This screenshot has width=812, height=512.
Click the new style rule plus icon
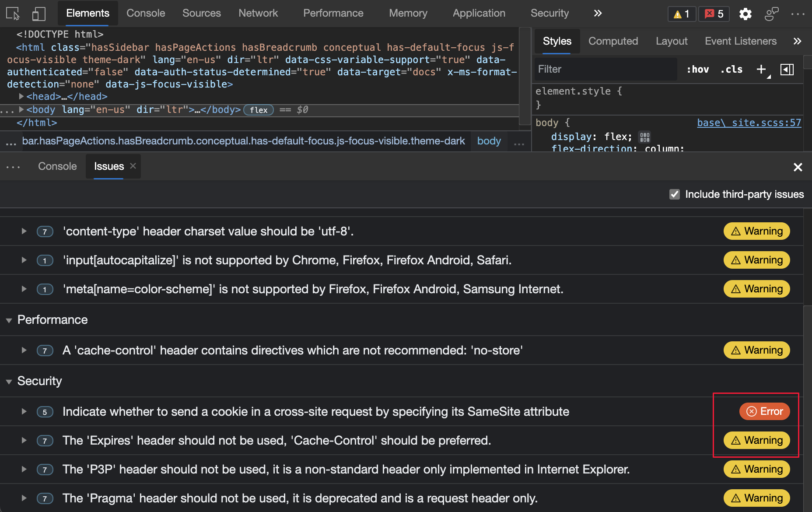point(761,69)
